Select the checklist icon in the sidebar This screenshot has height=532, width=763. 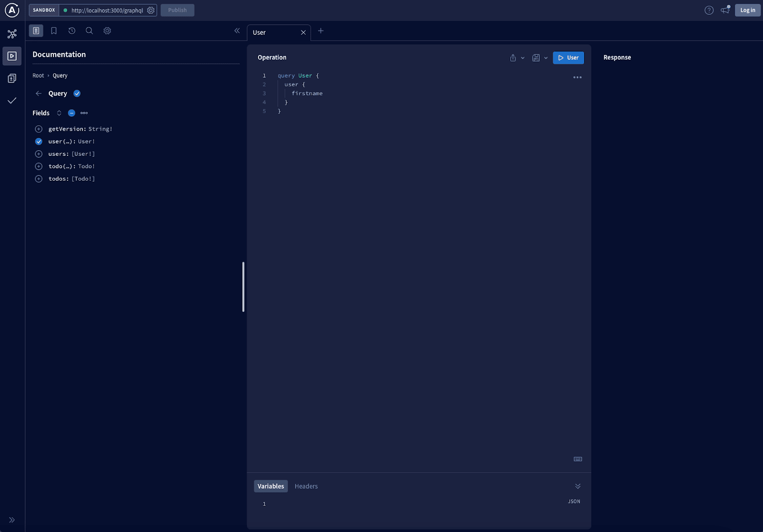[x=11, y=101]
